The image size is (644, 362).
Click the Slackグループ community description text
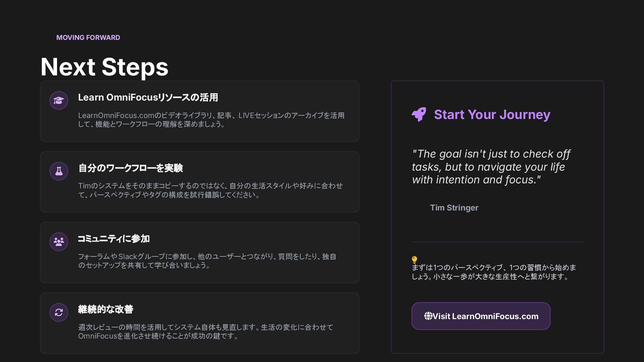pyautogui.click(x=207, y=261)
